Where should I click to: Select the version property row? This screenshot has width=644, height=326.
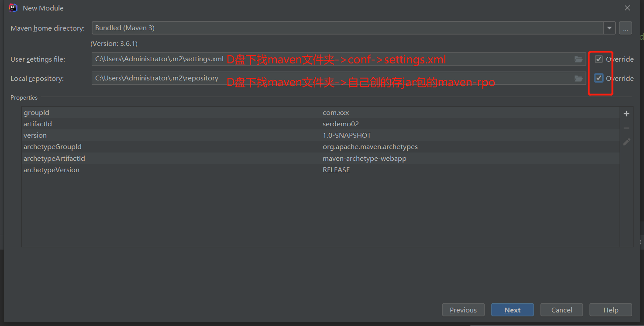(320, 135)
